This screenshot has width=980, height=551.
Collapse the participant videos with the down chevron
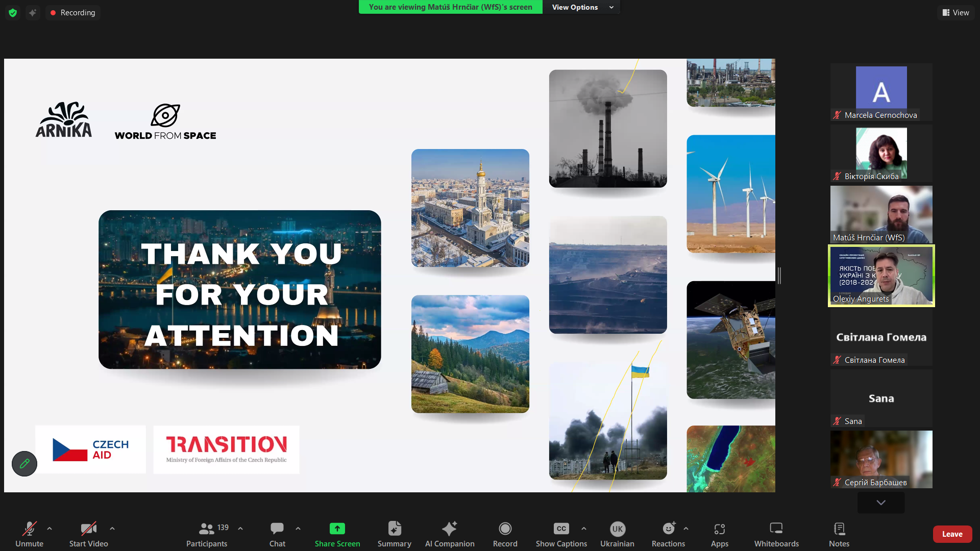point(880,503)
